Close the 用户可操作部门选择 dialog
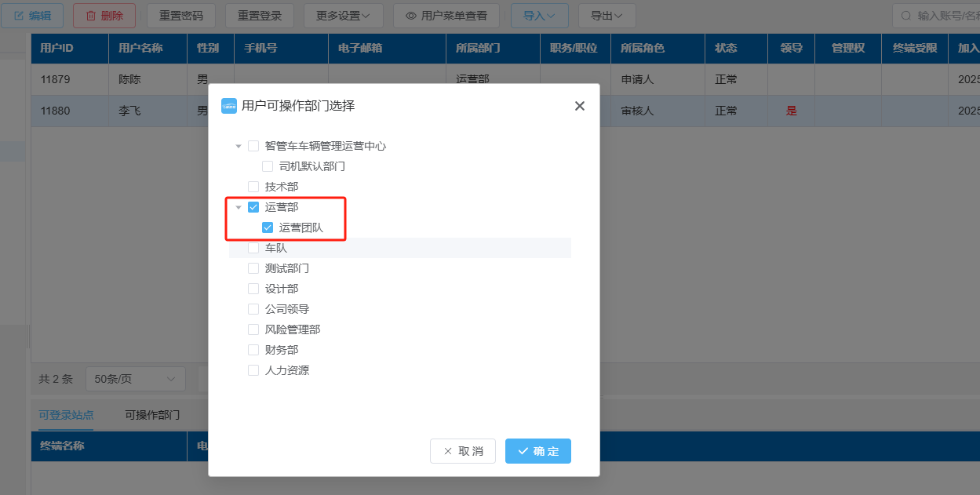 coord(580,106)
